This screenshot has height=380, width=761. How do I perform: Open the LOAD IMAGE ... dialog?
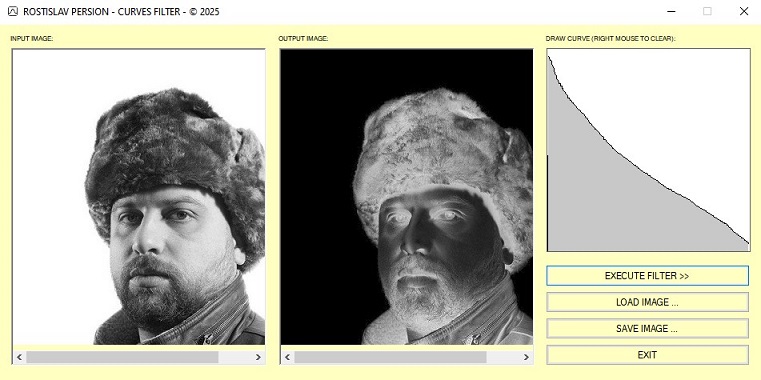[x=647, y=302]
